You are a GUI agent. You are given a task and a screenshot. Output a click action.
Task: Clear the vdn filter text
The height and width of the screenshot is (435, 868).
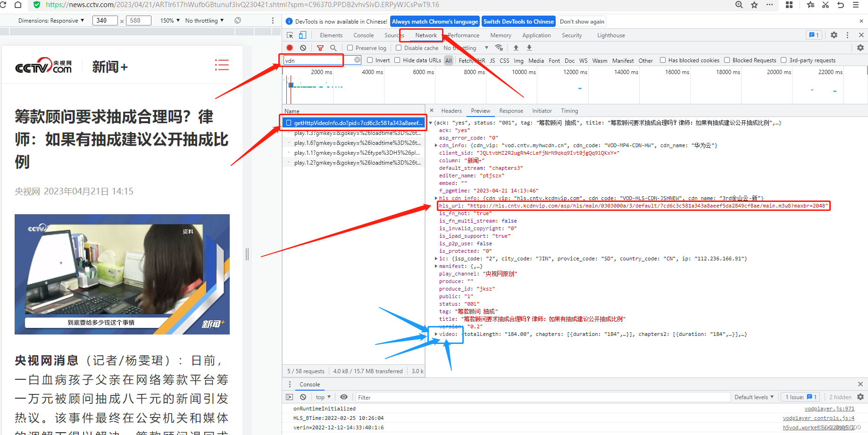(358, 60)
